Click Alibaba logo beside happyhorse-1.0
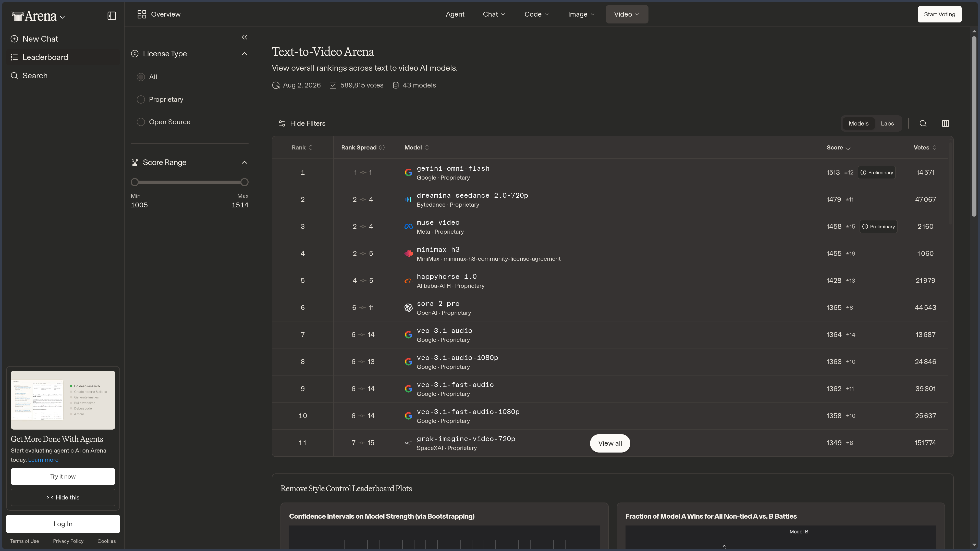 pyautogui.click(x=408, y=280)
